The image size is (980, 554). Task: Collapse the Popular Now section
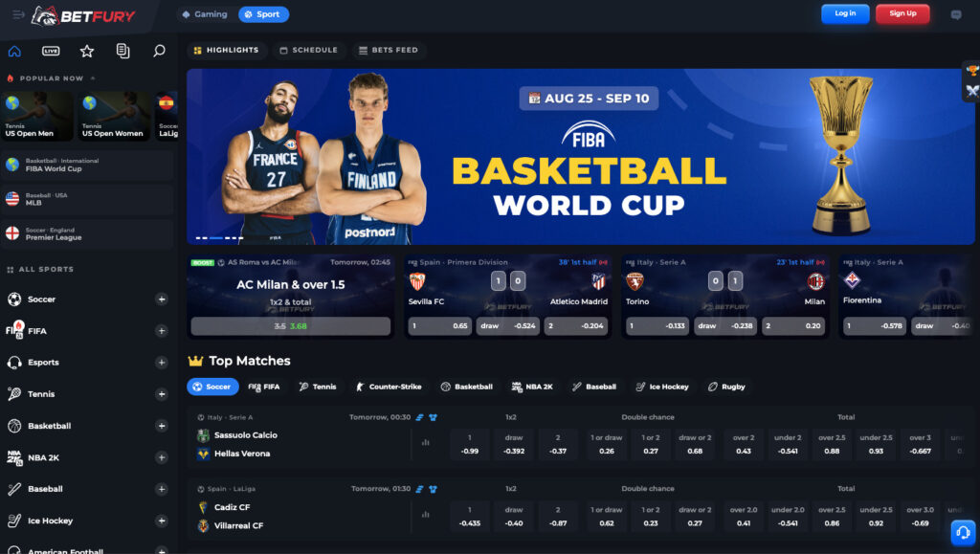point(93,78)
